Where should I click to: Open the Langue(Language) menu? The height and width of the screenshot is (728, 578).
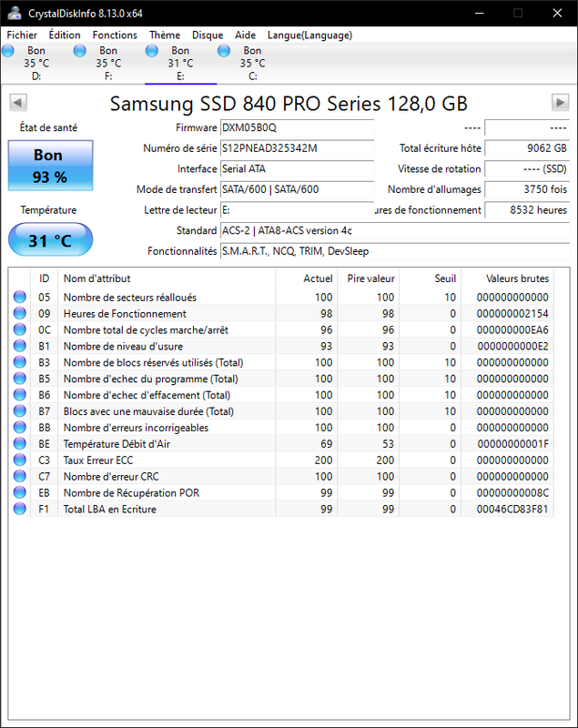point(309,35)
